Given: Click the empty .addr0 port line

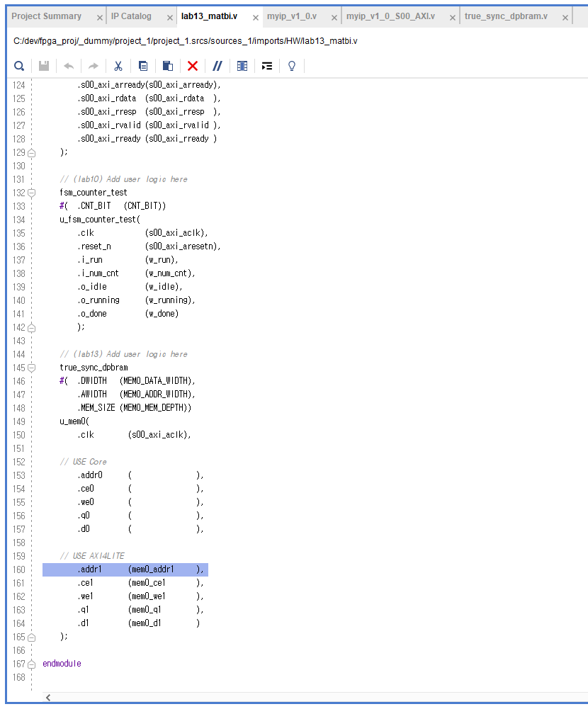Looking at the screenshot, I should tap(140, 475).
